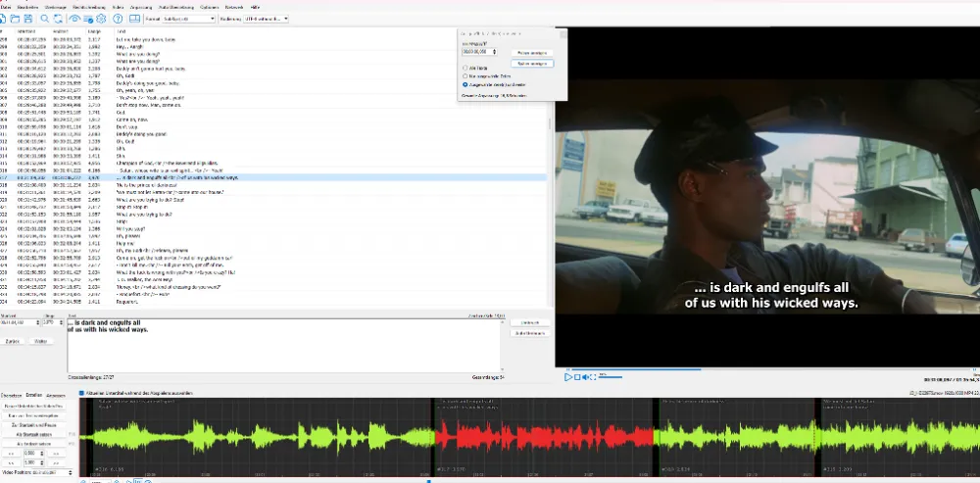Click the 'Zur Startzeit und Pause' button
Image resolution: width=980 pixels, height=483 pixels.
click(x=31, y=425)
